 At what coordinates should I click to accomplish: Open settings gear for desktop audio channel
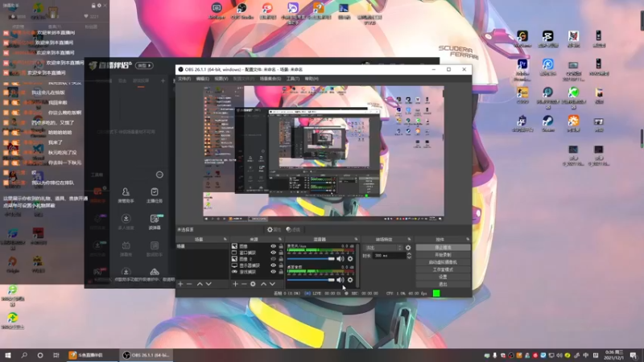tap(350, 280)
